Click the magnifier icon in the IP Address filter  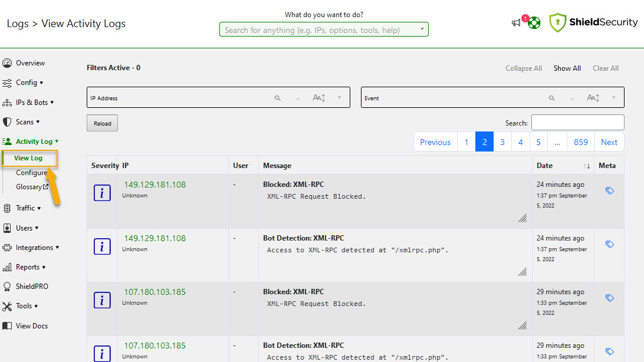277,98
